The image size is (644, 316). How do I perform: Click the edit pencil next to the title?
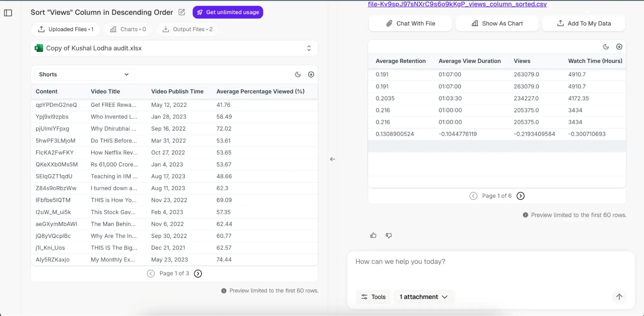pyautogui.click(x=181, y=12)
